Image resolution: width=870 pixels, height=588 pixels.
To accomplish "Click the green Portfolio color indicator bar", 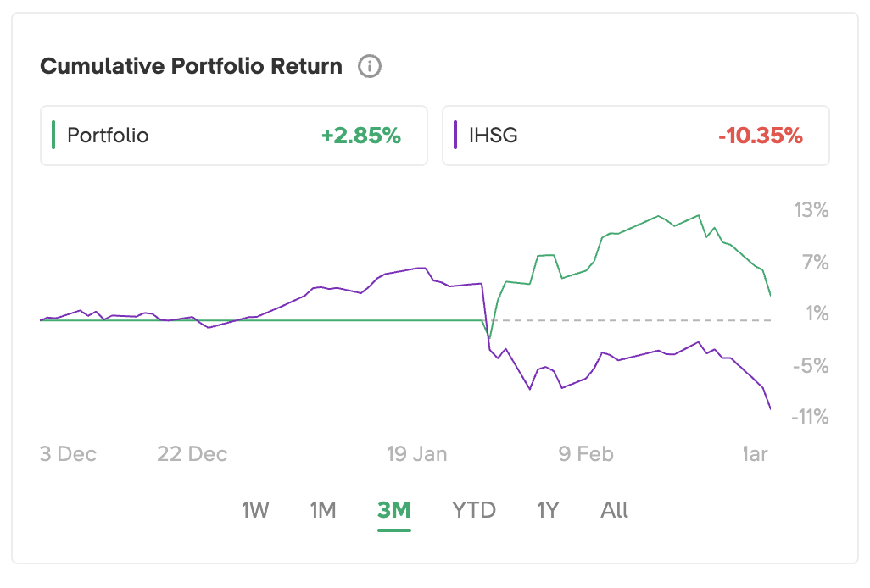I will [x=53, y=136].
